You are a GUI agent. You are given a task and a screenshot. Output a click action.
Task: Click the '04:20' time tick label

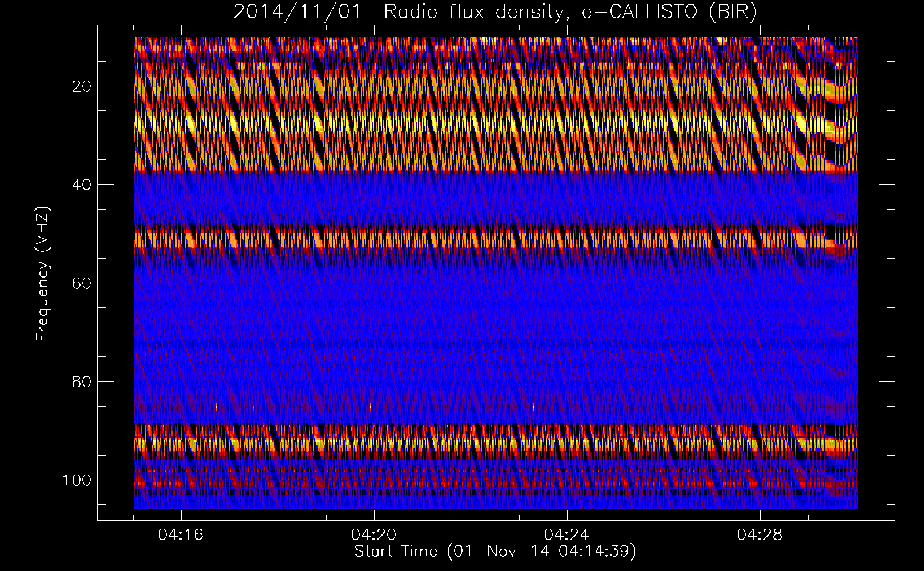pyautogui.click(x=374, y=535)
